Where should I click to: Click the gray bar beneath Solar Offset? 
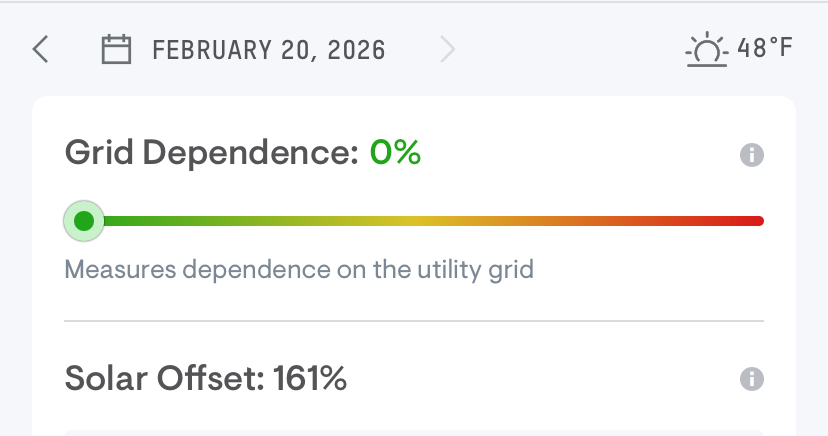[414, 433]
